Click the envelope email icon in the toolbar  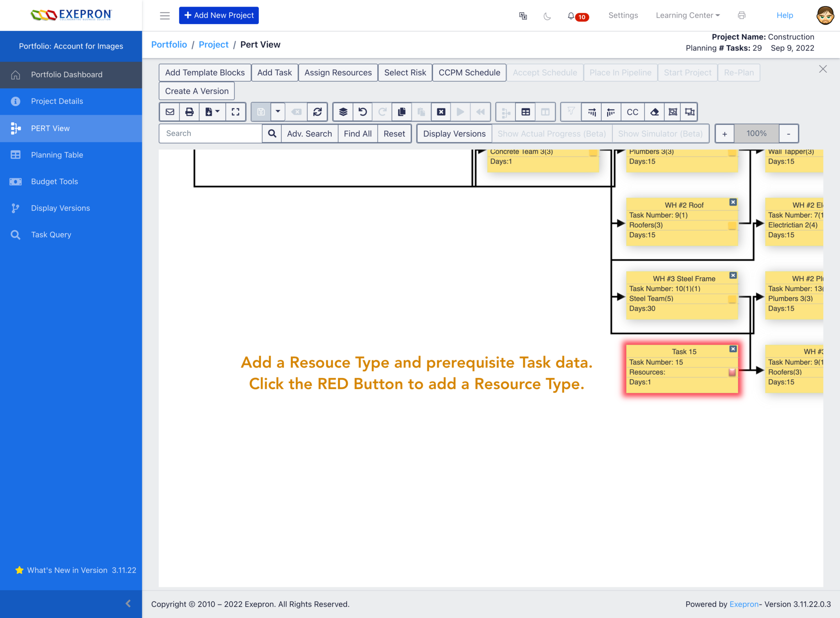click(x=170, y=112)
